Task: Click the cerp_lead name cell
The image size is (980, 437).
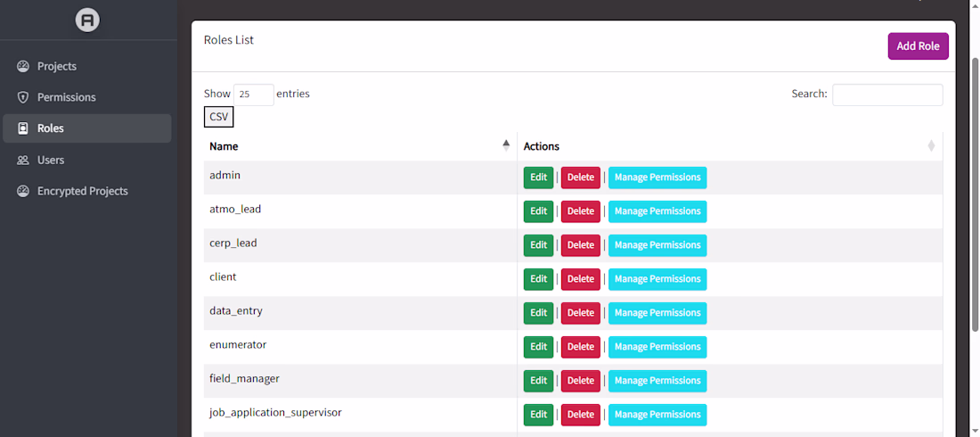Action: (360, 244)
